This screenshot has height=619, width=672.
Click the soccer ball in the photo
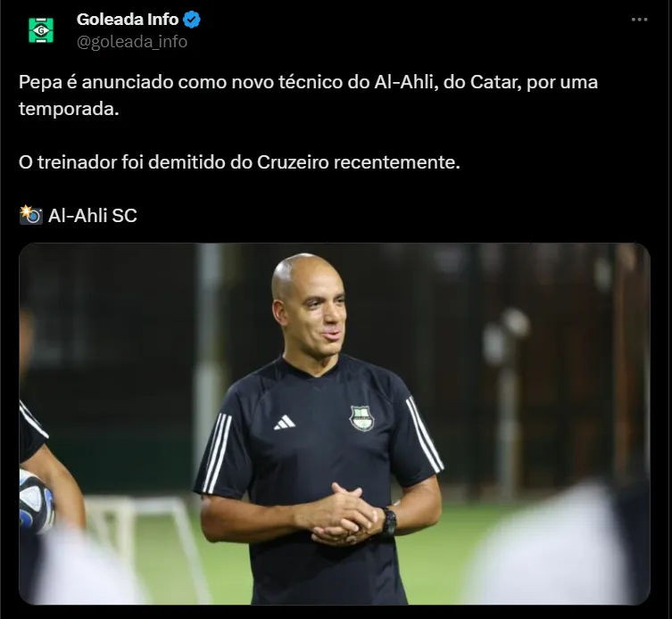click(36, 500)
